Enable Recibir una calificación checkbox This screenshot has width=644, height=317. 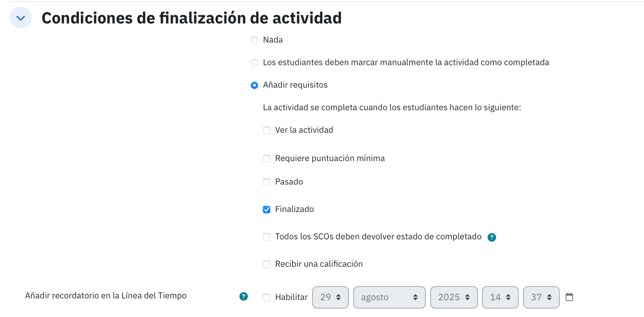click(x=267, y=264)
